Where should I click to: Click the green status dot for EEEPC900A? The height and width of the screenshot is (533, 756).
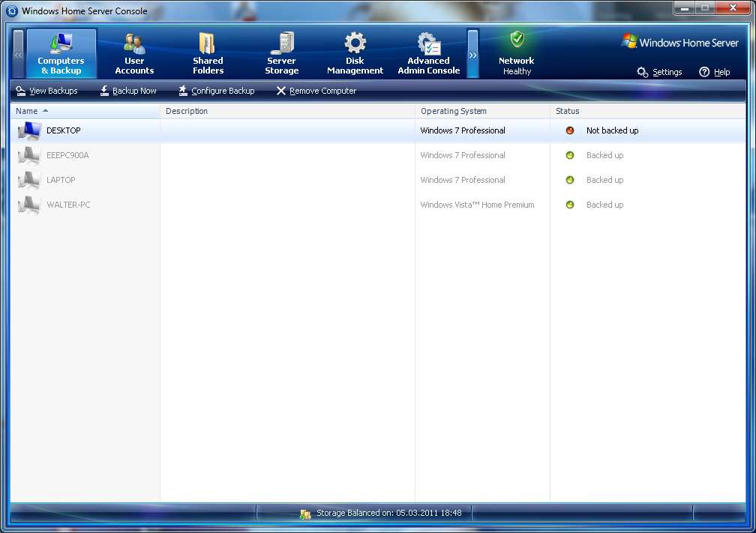pyautogui.click(x=570, y=155)
